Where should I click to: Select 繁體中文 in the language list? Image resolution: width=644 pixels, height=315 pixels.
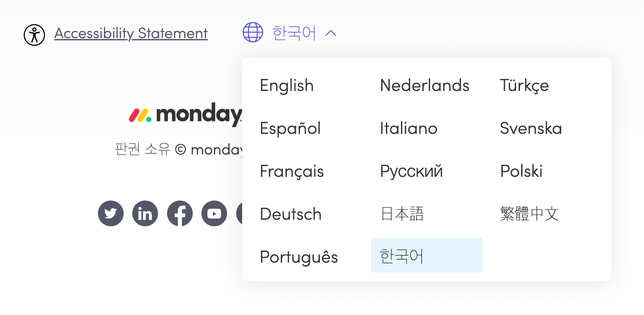(529, 214)
